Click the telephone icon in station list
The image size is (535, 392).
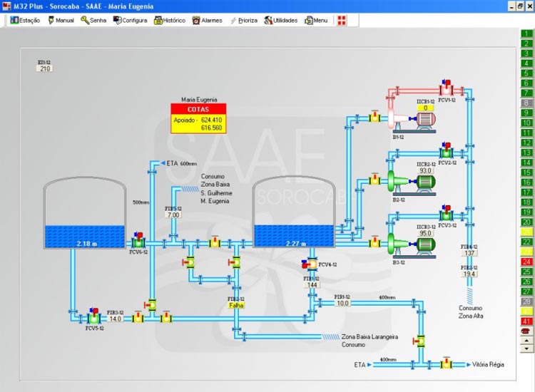pos(526,331)
